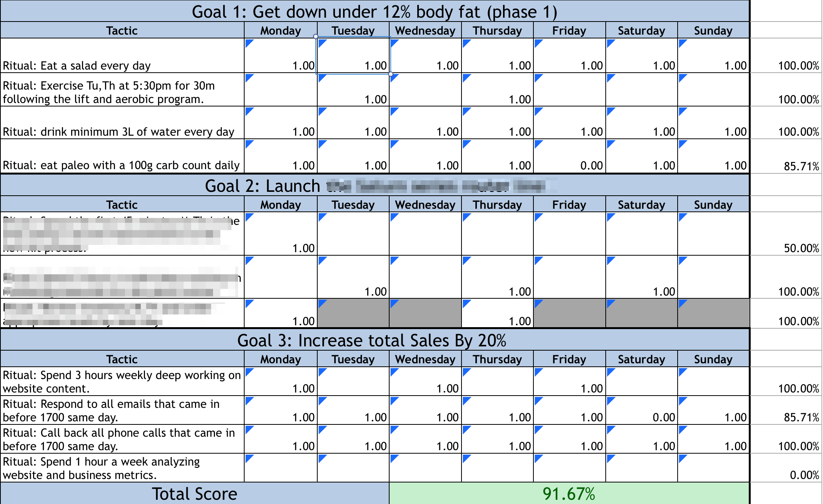Select the green 91.67% total score cell

(x=569, y=494)
